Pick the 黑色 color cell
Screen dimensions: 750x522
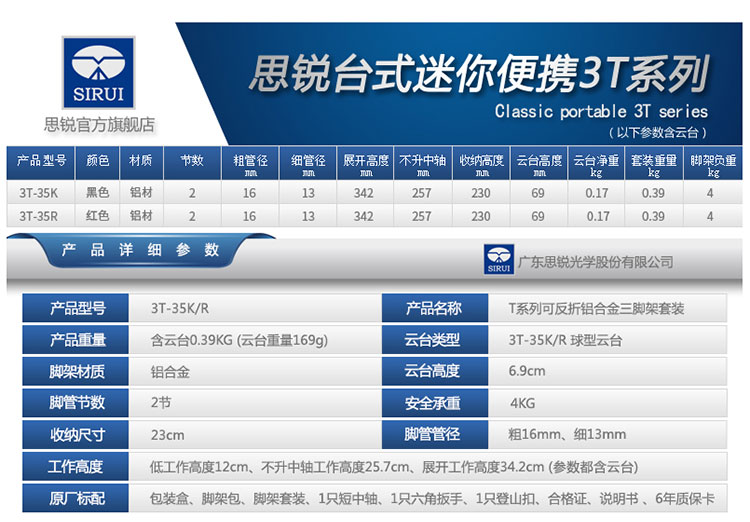point(97,190)
